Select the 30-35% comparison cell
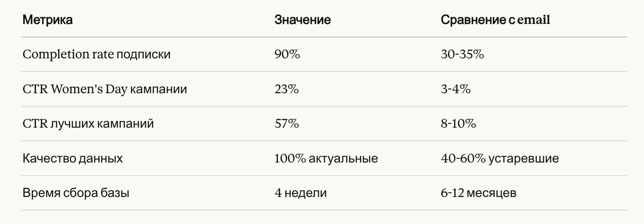This screenshot has height=224, width=644. pyautogui.click(x=462, y=54)
